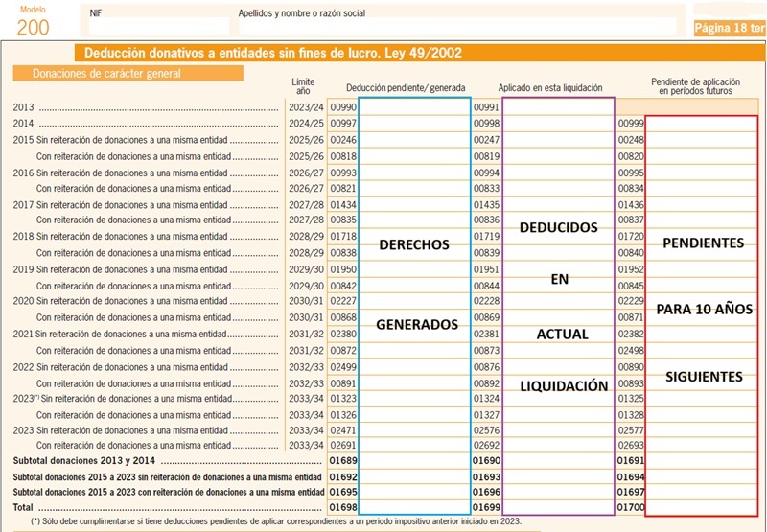Click box code 00997
767x532 pixels.
343,124
